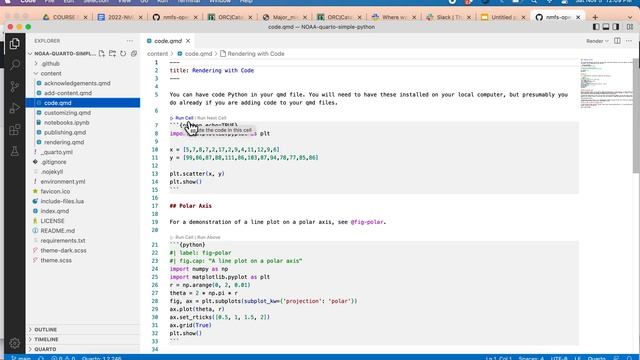Open add-content.qmd in the file tree
Image resolution: width=640 pixels, height=360 pixels.
(x=68, y=93)
